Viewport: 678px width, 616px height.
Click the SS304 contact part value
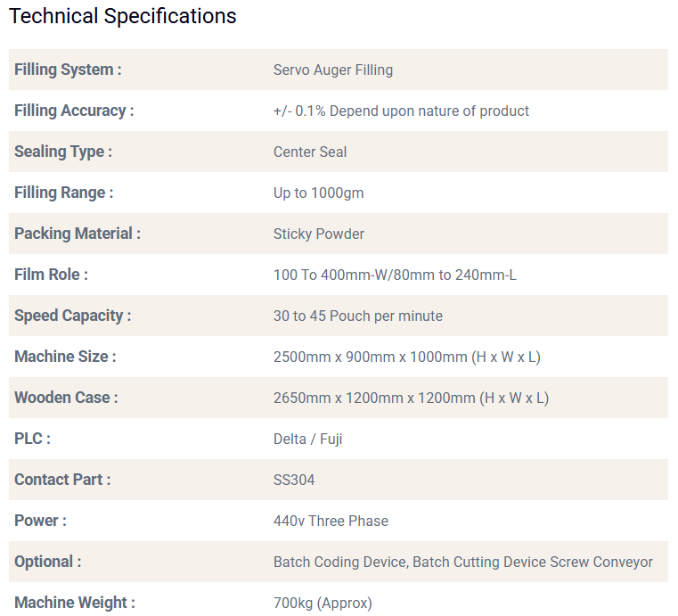[x=294, y=480]
